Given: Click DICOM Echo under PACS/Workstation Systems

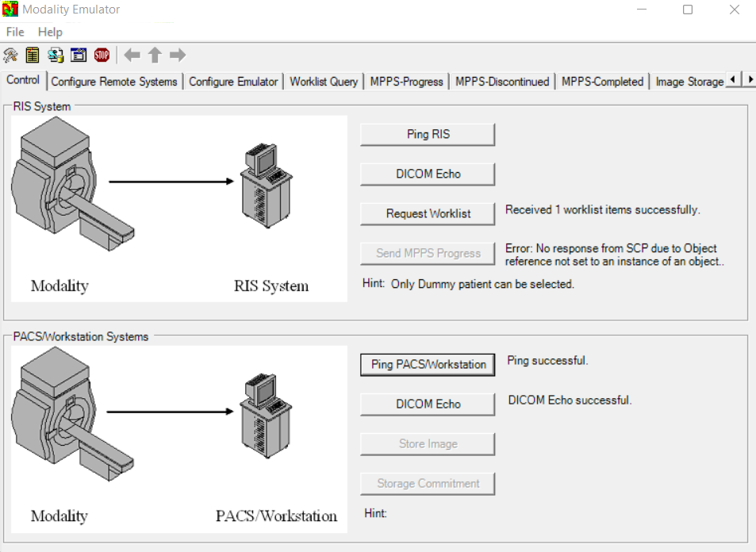Looking at the screenshot, I should tap(427, 404).
